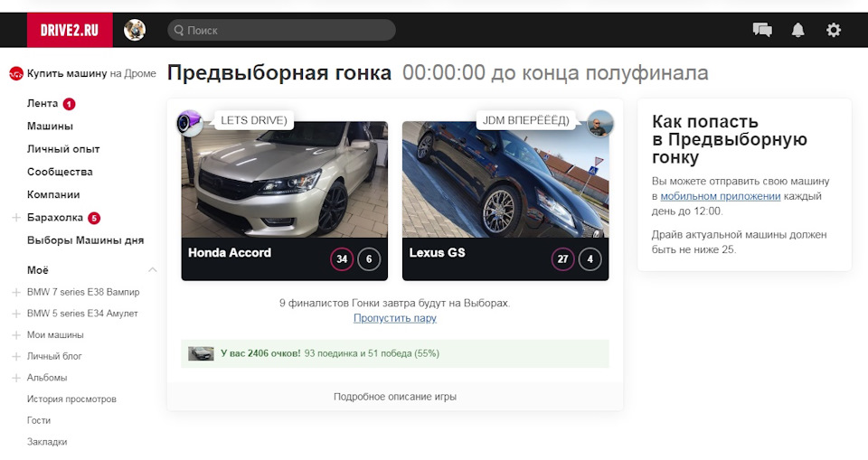Image resolution: width=868 pixels, height=460 pixels.
Task: Open Гости in sidebar
Action: 39,421
